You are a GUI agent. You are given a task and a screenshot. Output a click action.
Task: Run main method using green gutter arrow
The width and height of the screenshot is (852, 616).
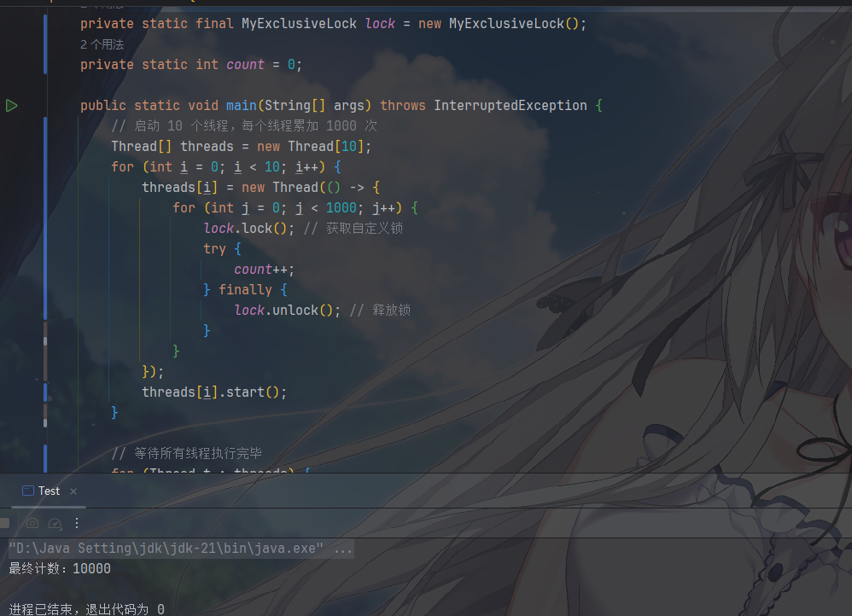(12, 106)
